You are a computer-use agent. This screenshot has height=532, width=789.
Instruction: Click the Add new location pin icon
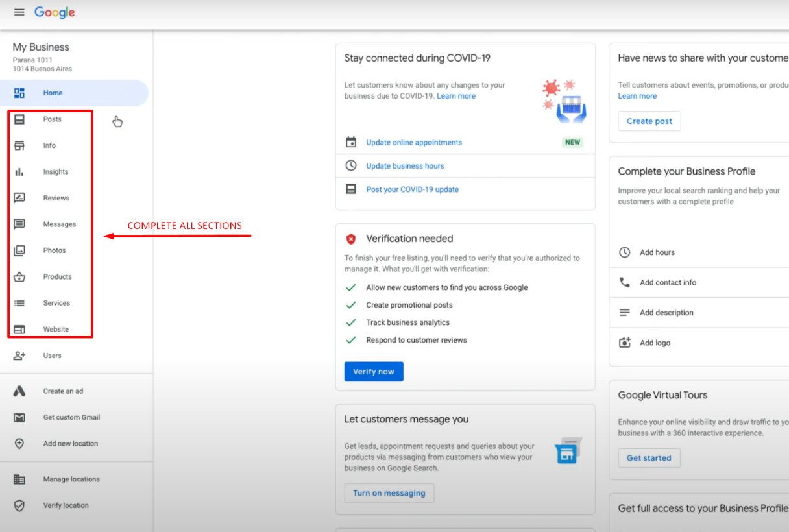tap(19, 444)
